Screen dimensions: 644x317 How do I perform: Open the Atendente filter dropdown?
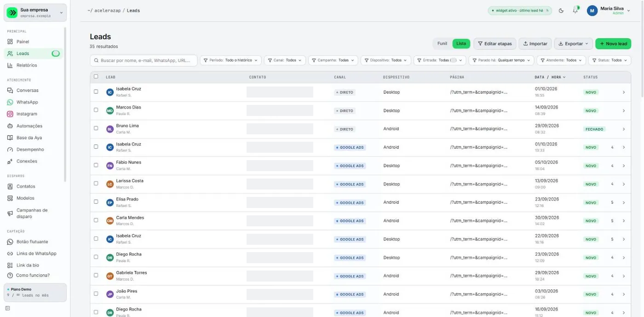pyautogui.click(x=561, y=60)
